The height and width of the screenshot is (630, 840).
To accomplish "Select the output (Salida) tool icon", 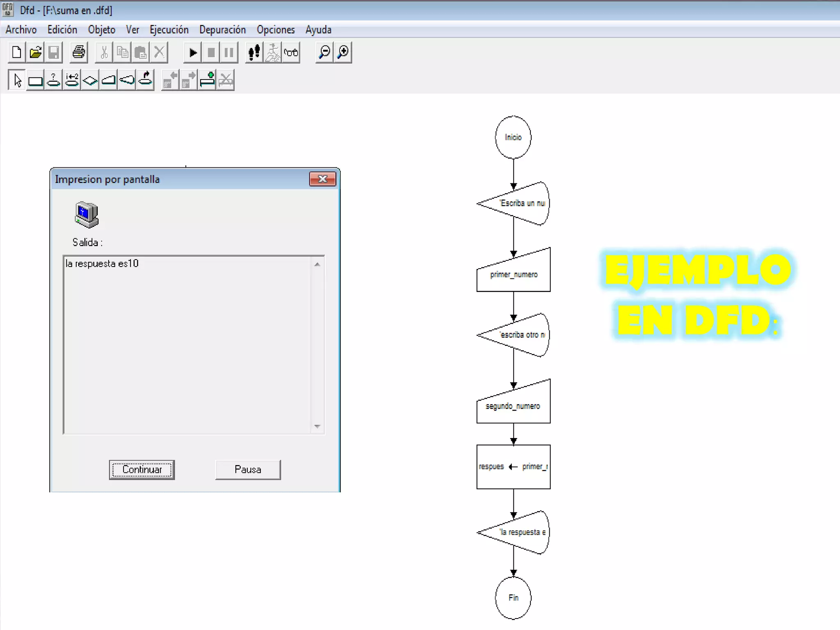I will click(127, 80).
